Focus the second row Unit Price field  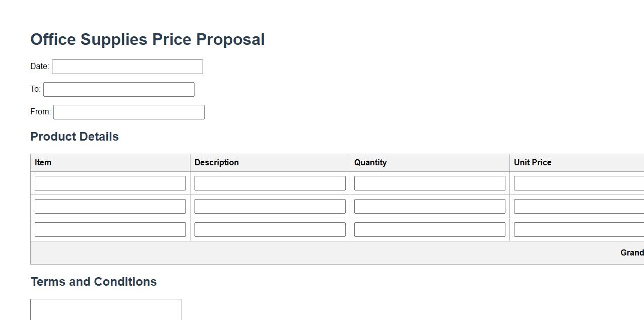(578, 206)
